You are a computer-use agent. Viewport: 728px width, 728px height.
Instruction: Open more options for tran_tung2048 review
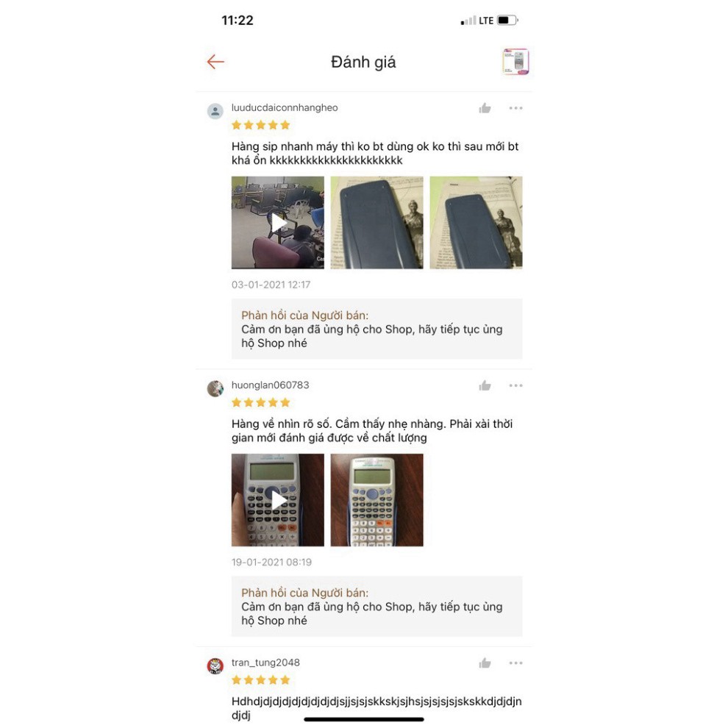[x=515, y=663]
